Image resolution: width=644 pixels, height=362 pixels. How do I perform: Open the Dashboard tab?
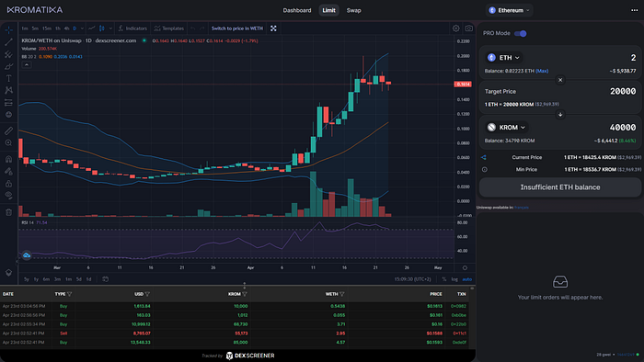click(297, 10)
